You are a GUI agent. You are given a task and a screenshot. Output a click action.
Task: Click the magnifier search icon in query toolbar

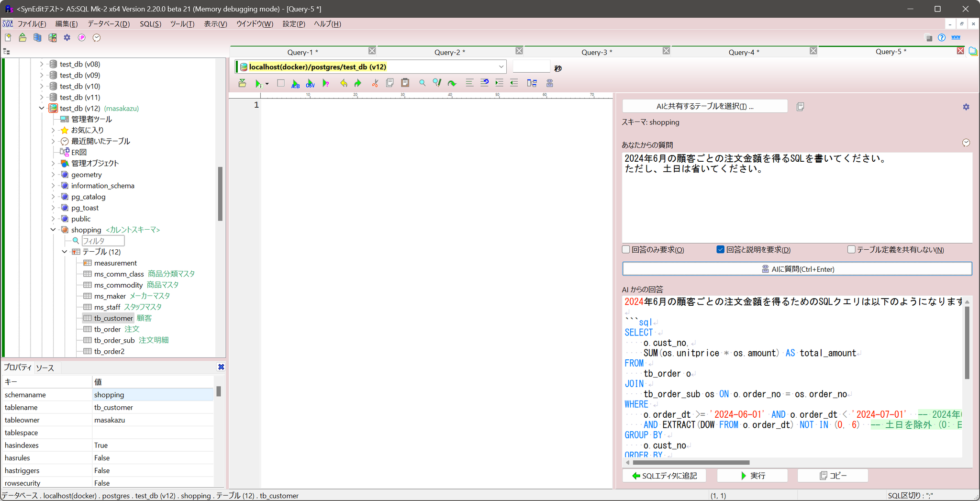tap(422, 83)
